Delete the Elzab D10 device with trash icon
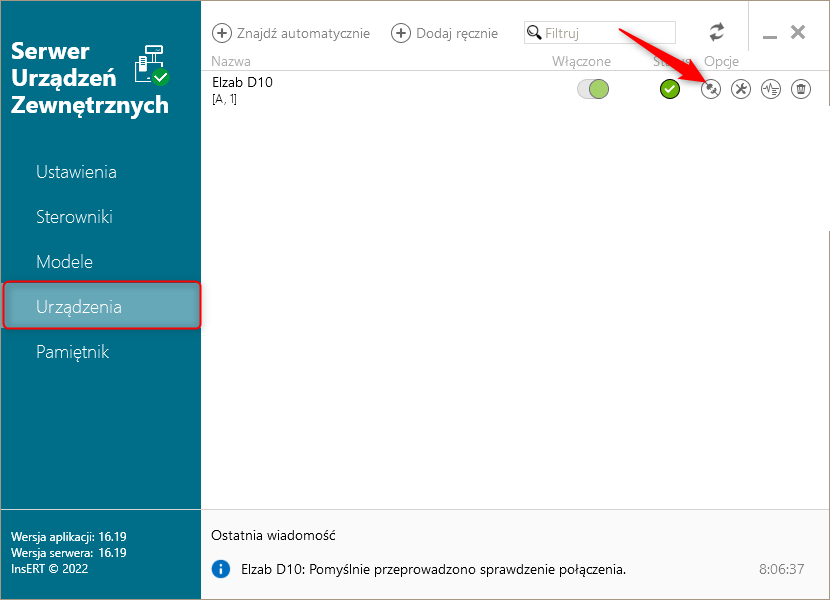830x601 pixels. pos(801,89)
